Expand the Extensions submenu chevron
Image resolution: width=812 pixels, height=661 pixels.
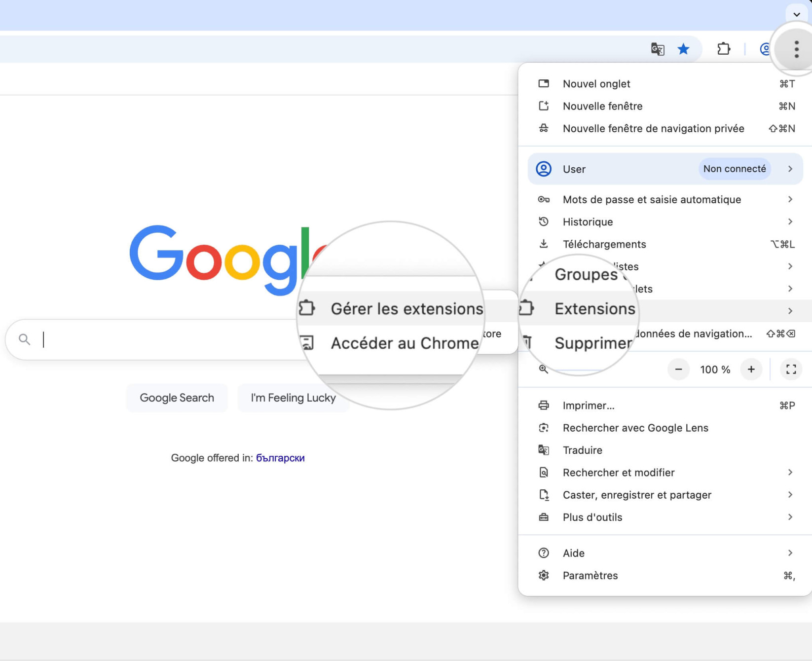790,311
